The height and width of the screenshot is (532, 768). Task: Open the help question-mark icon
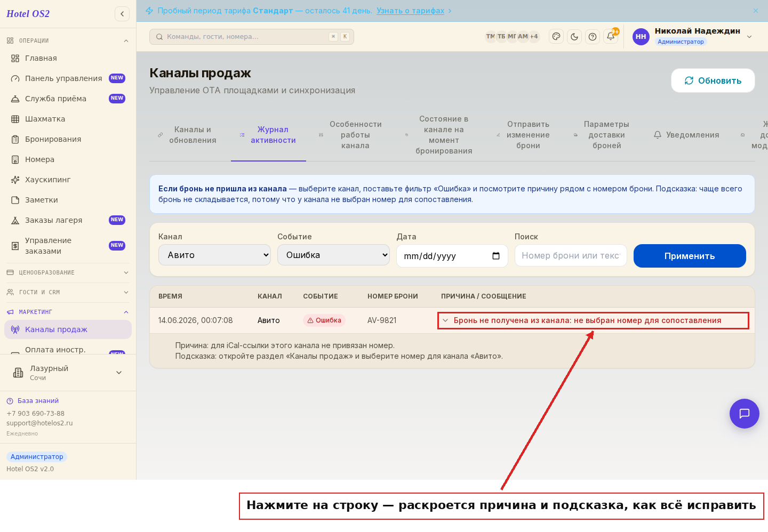tap(593, 37)
